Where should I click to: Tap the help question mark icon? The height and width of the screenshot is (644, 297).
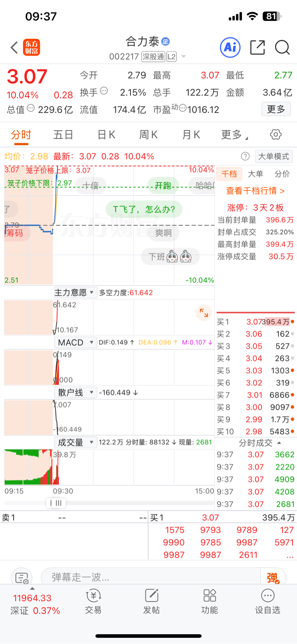[x=245, y=156]
